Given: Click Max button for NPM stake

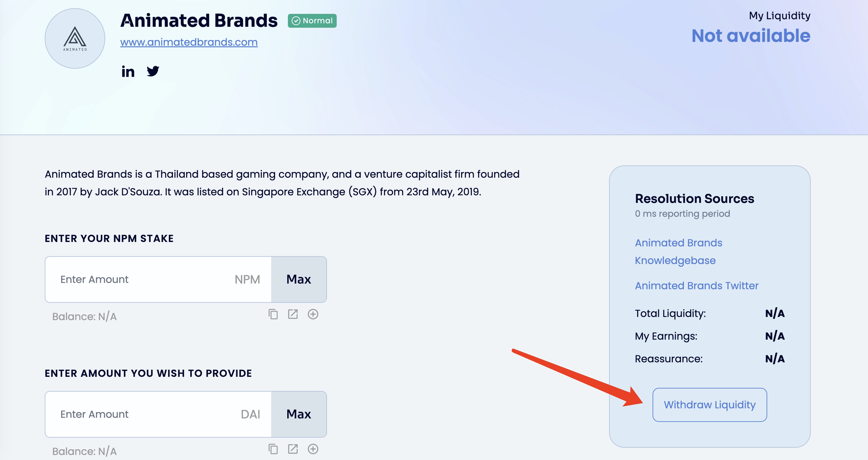Looking at the screenshot, I should coord(299,279).
